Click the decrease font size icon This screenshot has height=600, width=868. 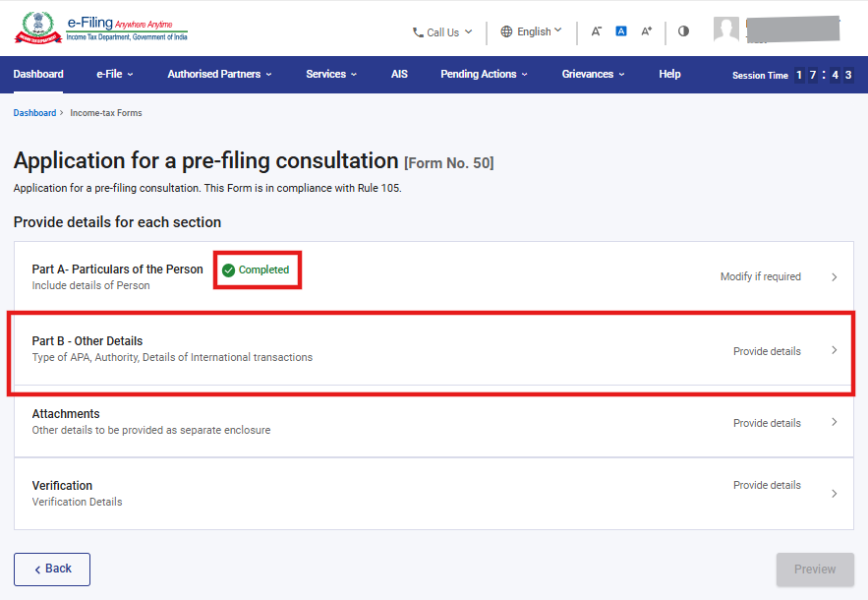(596, 31)
